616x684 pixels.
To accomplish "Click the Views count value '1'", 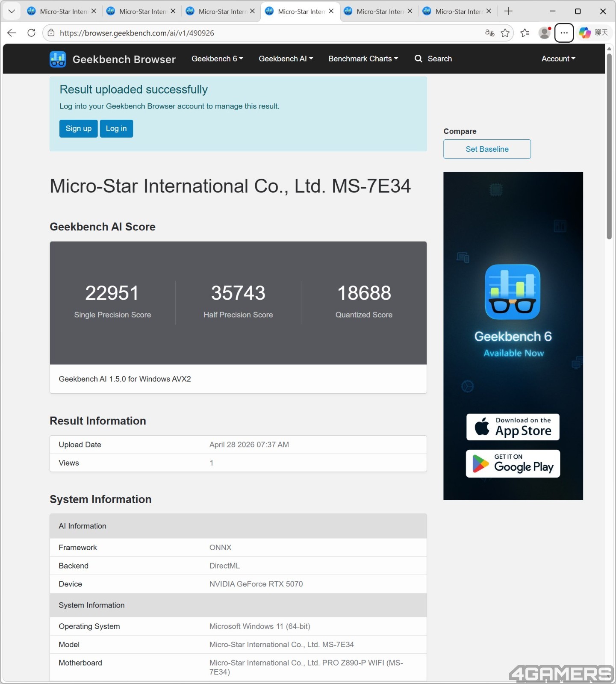I will tap(212, 463).
